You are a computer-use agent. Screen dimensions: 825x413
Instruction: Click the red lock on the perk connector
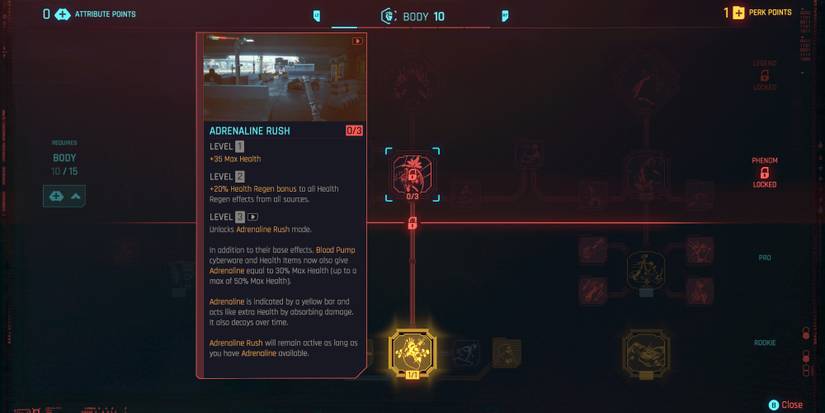pos(412,223)
